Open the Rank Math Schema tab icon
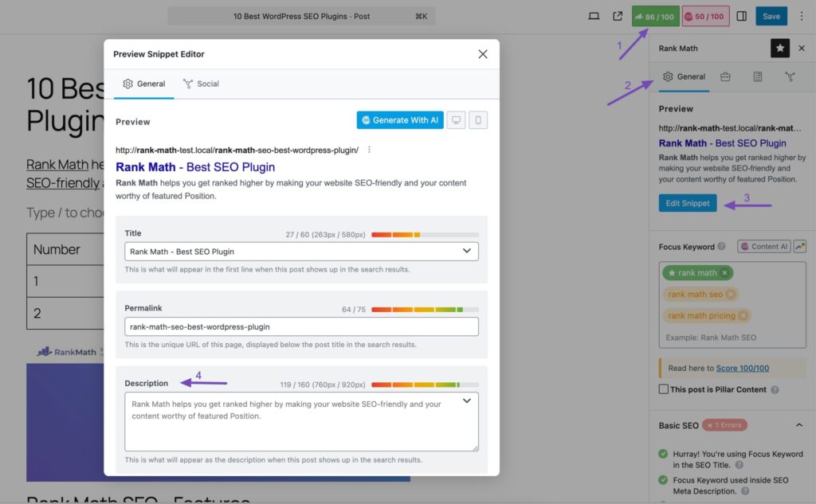 758,77
